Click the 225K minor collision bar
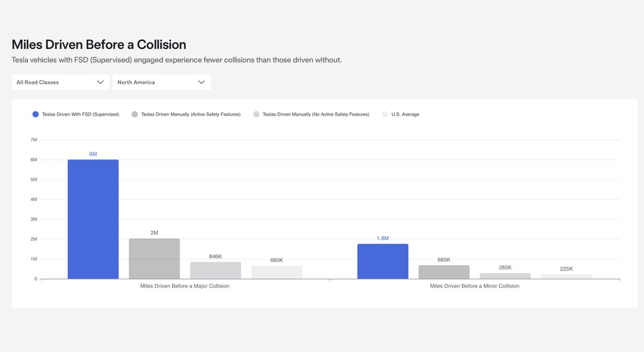Image resolution: width=644 pixels, height=352 pixels. pyautogui.click(x=566, y=277)
